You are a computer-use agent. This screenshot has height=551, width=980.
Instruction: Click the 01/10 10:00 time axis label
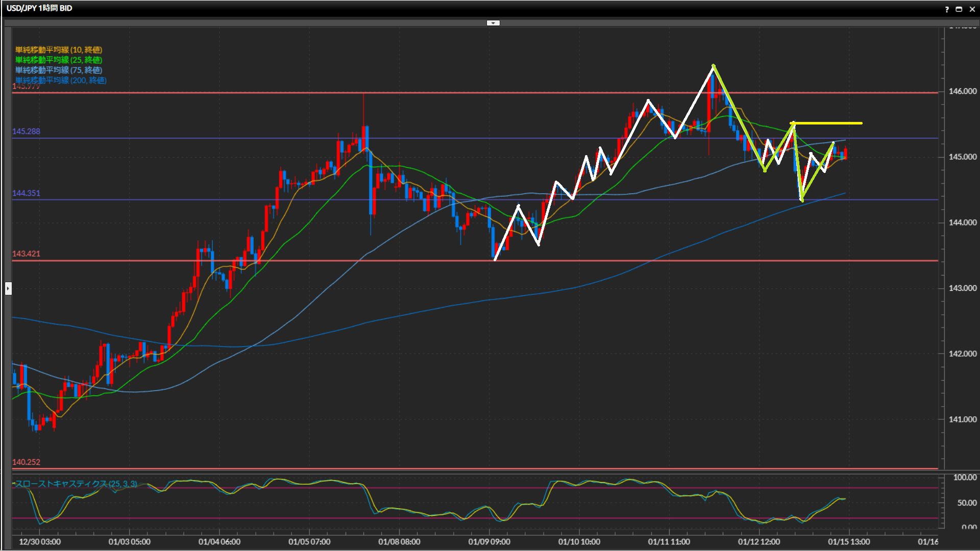[579, 542]
